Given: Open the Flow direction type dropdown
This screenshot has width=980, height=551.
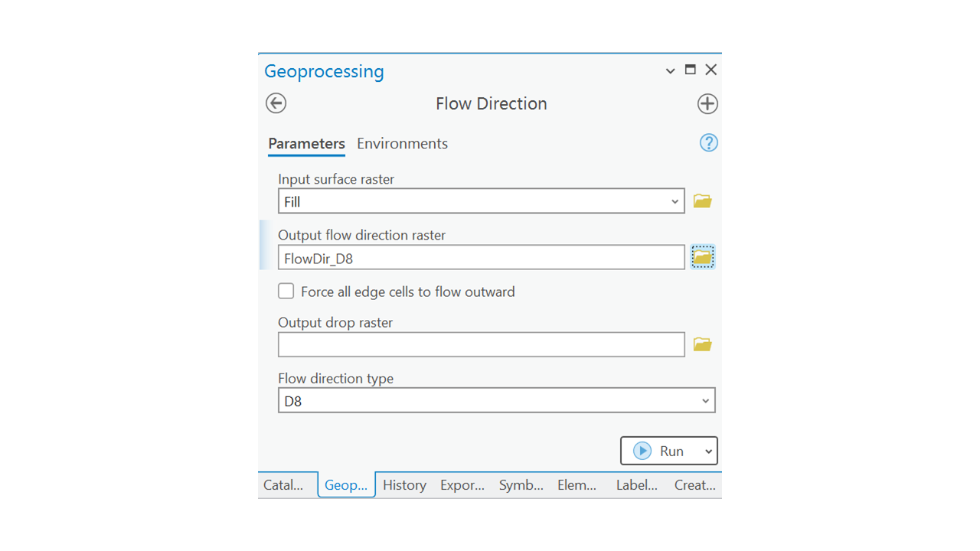Looking at the screenshot, I should tap(705, 401).
